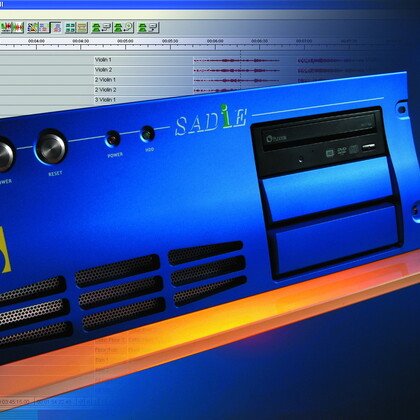The image size is (420, 420).
Task: Select the 'Violin 2' track label
Action: (103, 70)
